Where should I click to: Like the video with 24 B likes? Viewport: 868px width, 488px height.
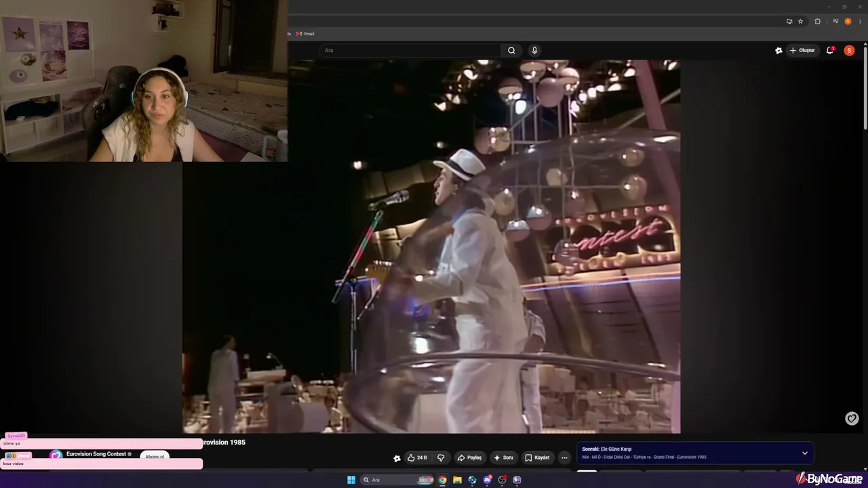coord(417,457)
